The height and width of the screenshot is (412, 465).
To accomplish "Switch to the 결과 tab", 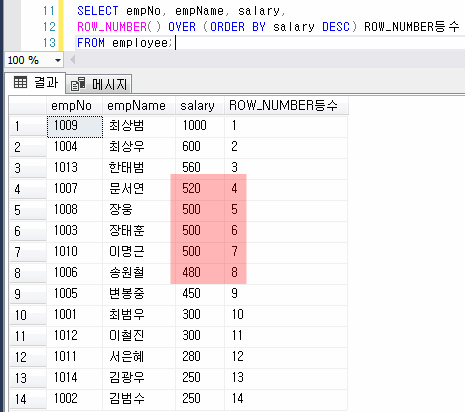I will [x=35, y=82].
